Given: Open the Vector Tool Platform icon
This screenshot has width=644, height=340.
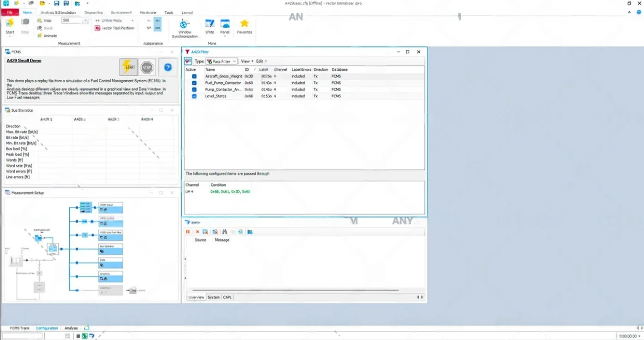Looking at the screenshot, I should coord(97,28).
